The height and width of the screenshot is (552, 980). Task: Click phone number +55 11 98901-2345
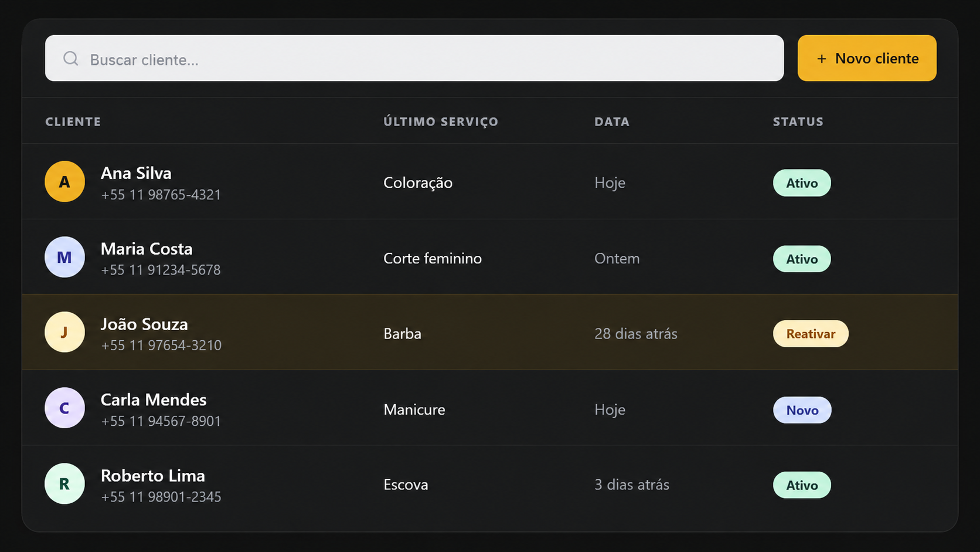click(x=161, y=497)
